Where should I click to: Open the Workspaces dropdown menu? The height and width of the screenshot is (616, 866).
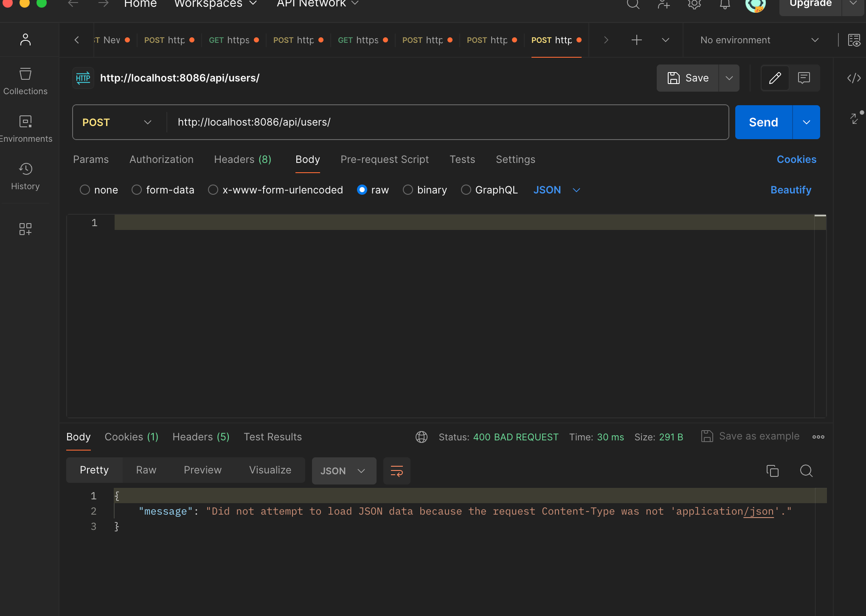coord(216,4)
